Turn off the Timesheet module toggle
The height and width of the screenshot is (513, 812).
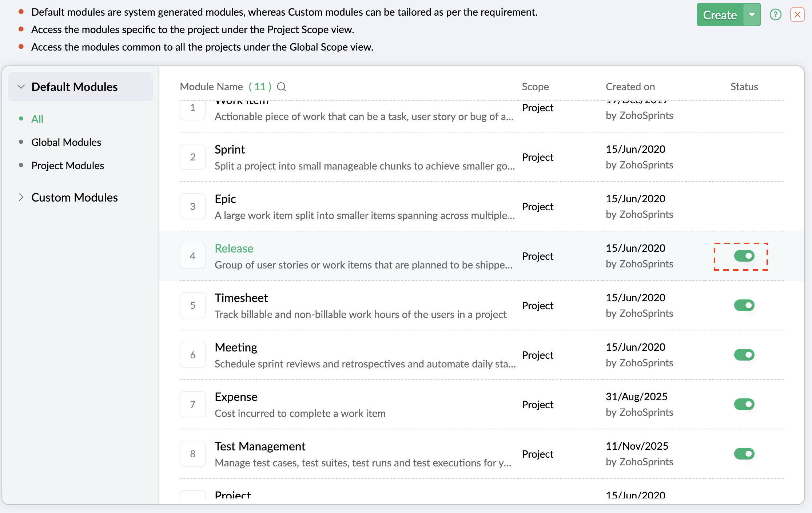point(744,306)
